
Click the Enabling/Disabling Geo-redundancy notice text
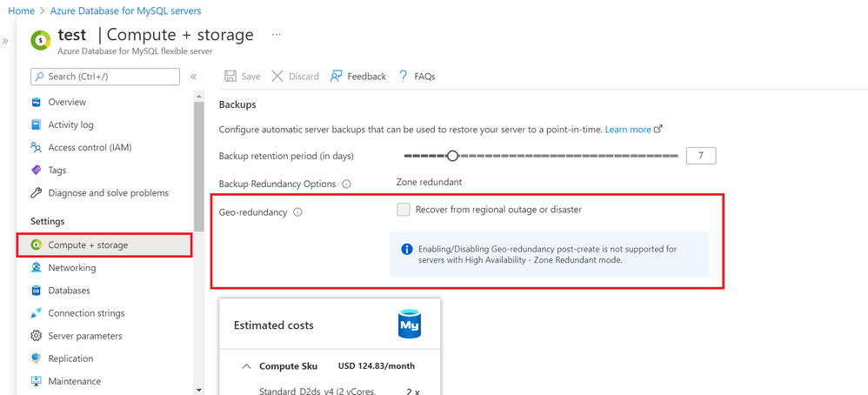(x=547, y=254)
